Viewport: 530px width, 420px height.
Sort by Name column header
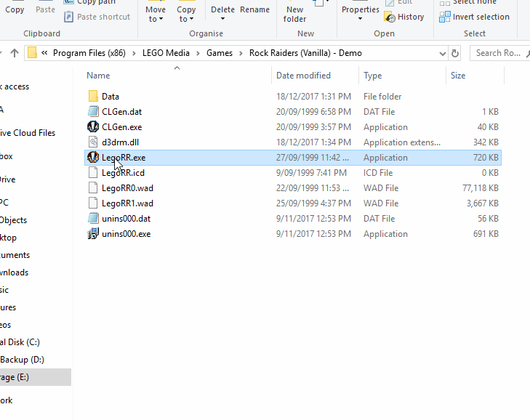point(98,76)
